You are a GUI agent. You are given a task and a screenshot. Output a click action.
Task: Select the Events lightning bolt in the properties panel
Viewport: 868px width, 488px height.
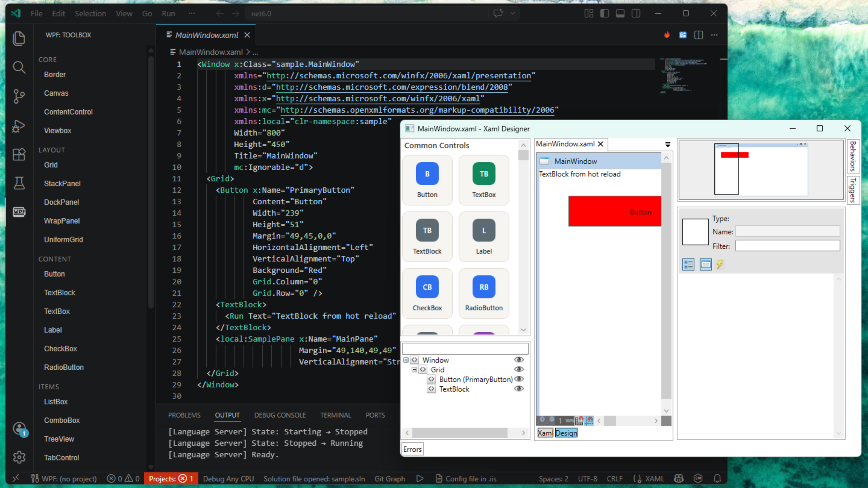coord(720,265)
